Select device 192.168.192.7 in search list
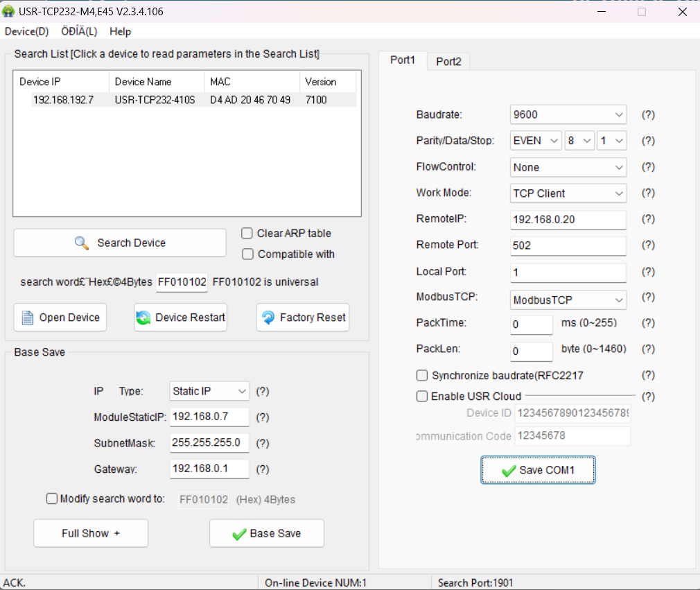 click(64, 100)
